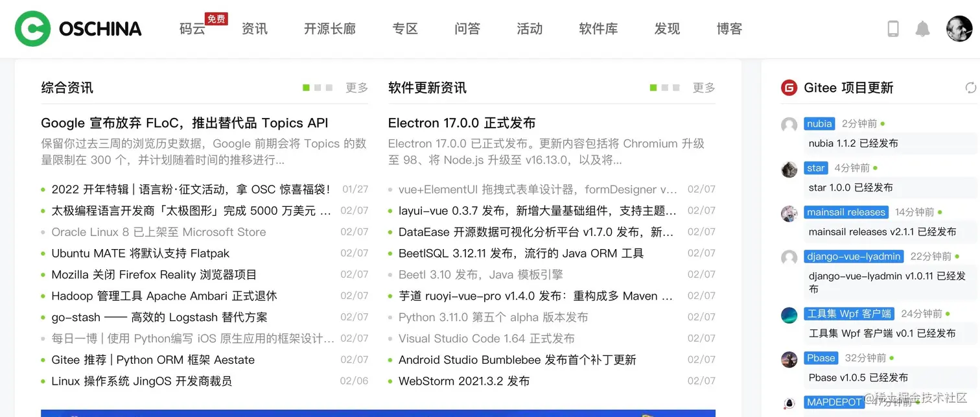Click avatar beside django-vue-lyadmin update
Viewport: 980px width, 417px height.
pyautogui.click(x=789, y=257)
